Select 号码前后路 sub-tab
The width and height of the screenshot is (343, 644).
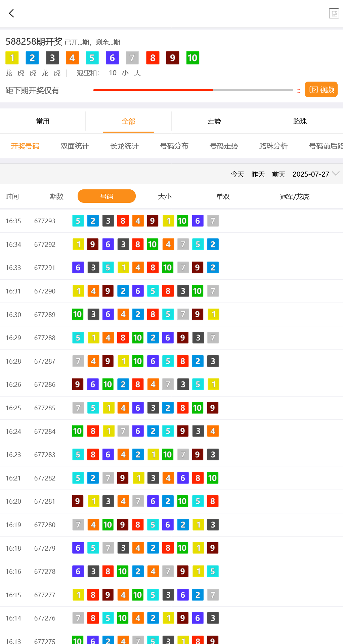tap(326, 146)
